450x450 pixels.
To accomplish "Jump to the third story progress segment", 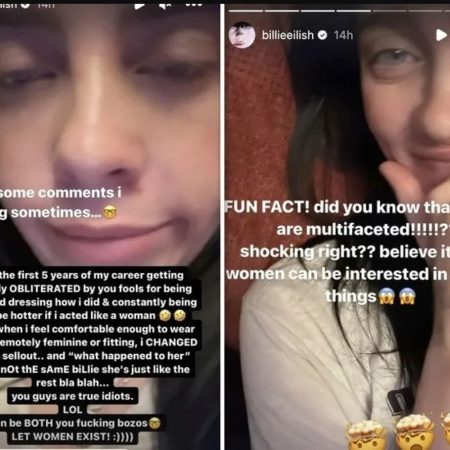I will click(317, 11).
